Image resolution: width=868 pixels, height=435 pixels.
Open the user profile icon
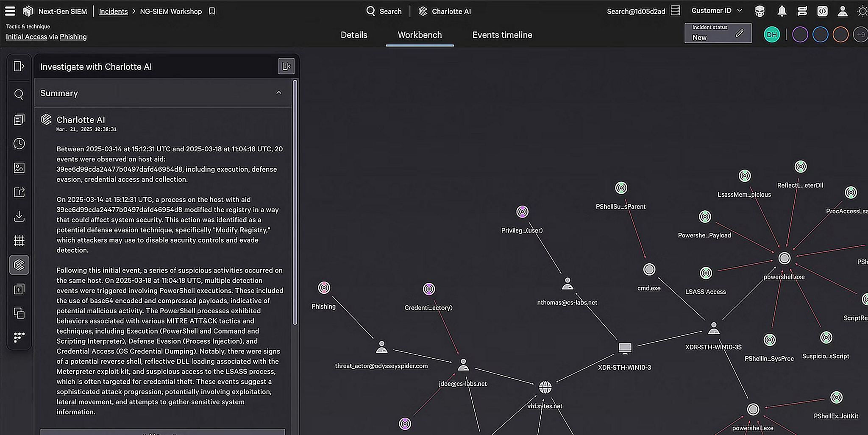click(843, 11)
